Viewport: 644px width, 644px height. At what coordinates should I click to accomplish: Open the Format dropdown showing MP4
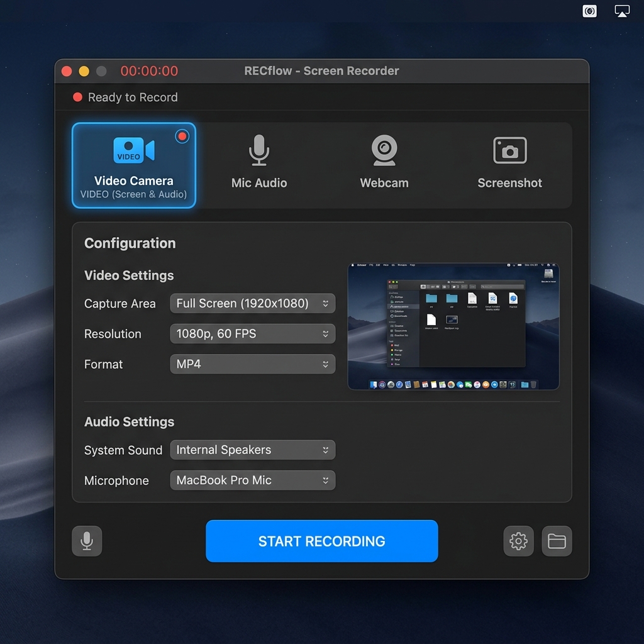253,364
